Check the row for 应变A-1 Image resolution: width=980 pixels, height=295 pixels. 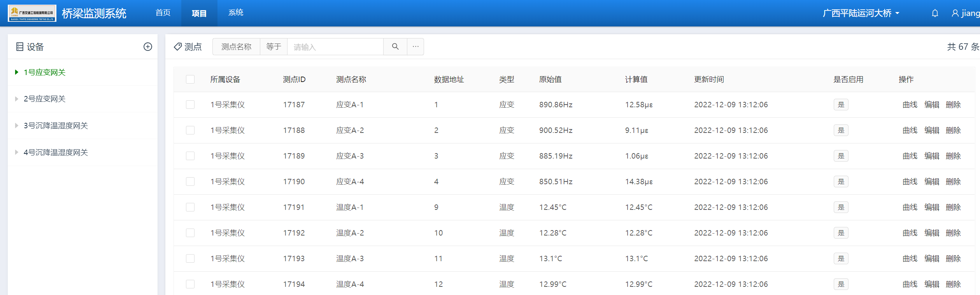[x=190, y=105]
